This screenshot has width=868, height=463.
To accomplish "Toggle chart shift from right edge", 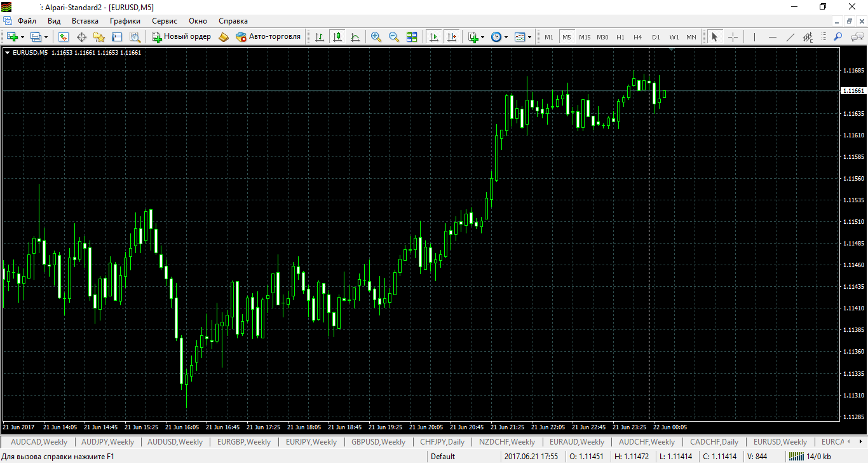I will [452, 37].
